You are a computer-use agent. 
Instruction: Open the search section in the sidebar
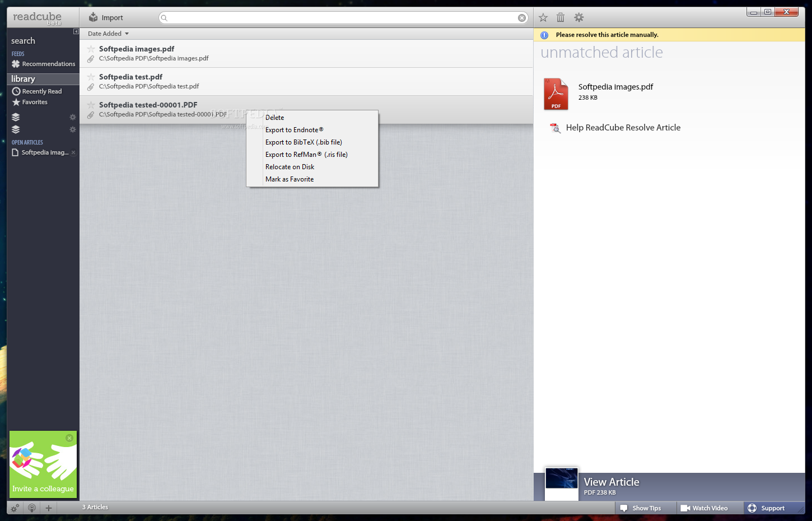tap(23, 41)
